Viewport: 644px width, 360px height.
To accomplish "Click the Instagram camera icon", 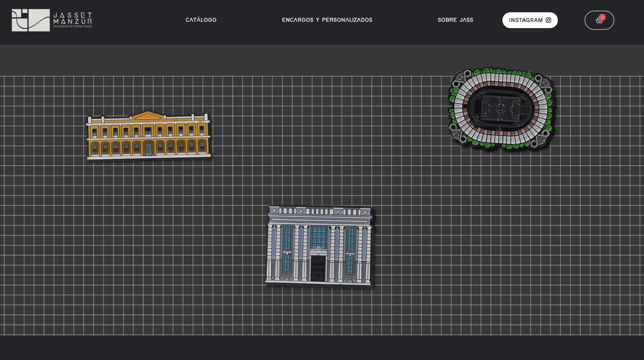I will click(x=549, y=20).
